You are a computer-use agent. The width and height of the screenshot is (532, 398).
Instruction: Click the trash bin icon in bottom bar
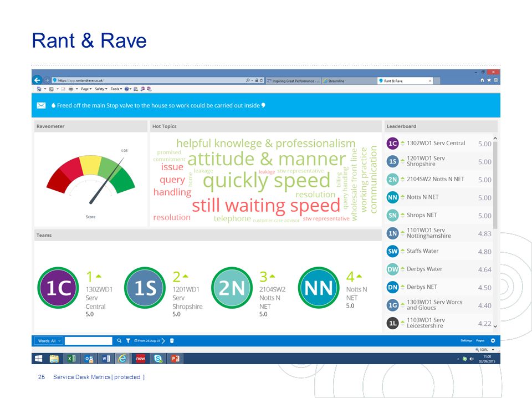point(172,341)
